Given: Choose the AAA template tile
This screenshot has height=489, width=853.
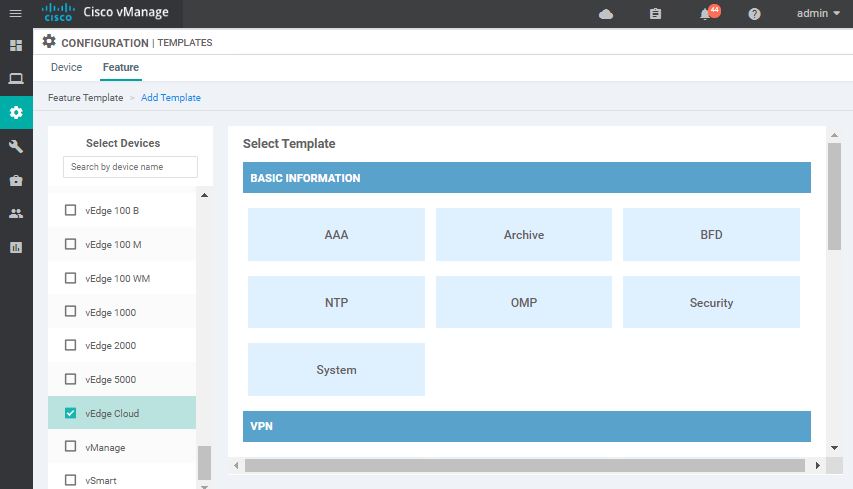Looking at the screenshot, I should pyautogui.click(x=336, y=235).
